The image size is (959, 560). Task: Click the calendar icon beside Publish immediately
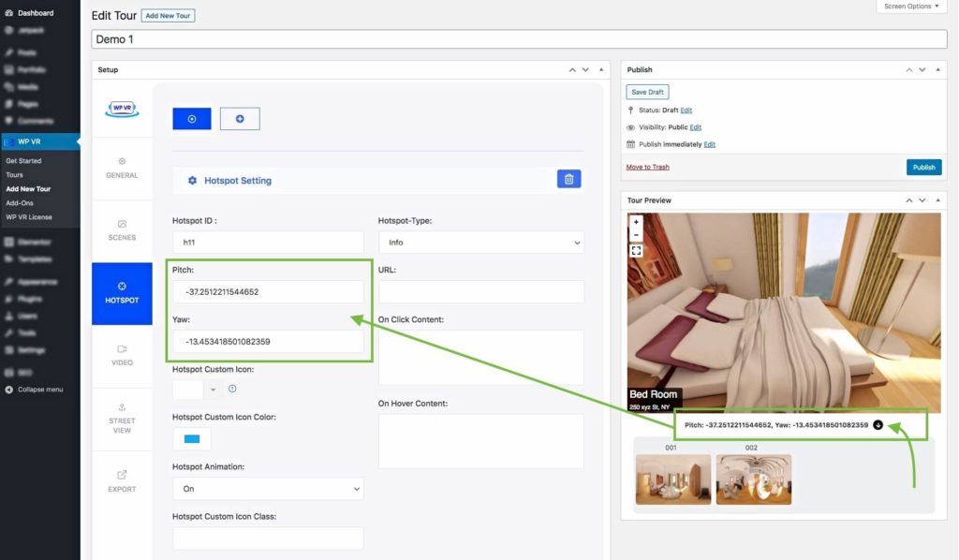(x=630, y=145)
